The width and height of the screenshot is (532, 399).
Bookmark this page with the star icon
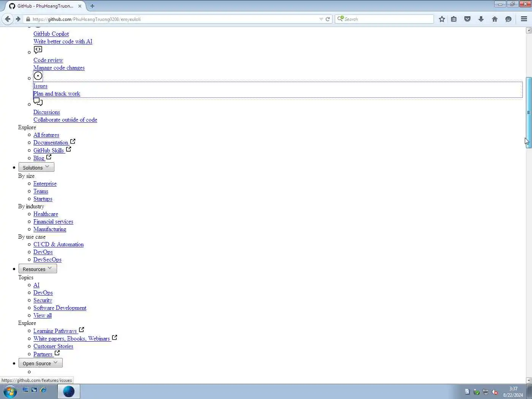coord(442,19)
